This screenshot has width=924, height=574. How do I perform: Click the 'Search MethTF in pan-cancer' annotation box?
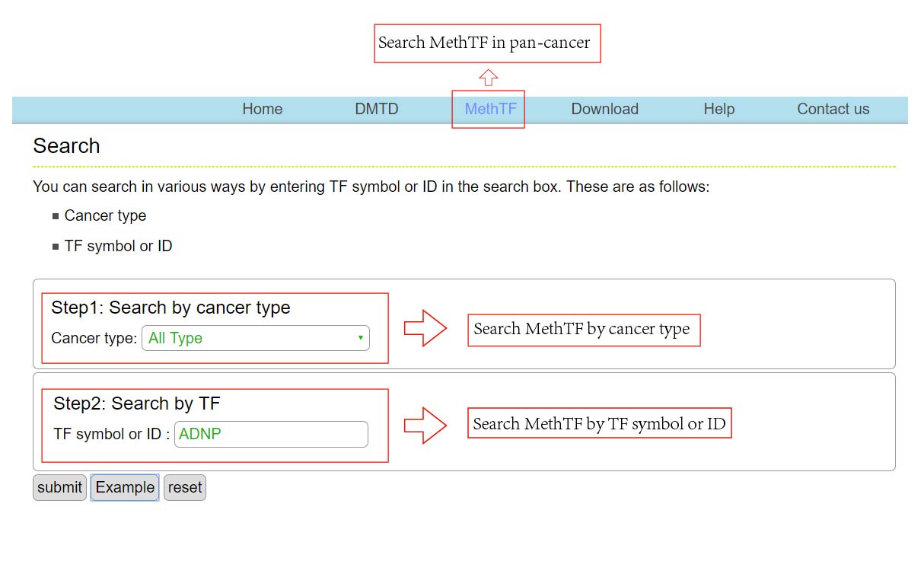tap(487, 43)
